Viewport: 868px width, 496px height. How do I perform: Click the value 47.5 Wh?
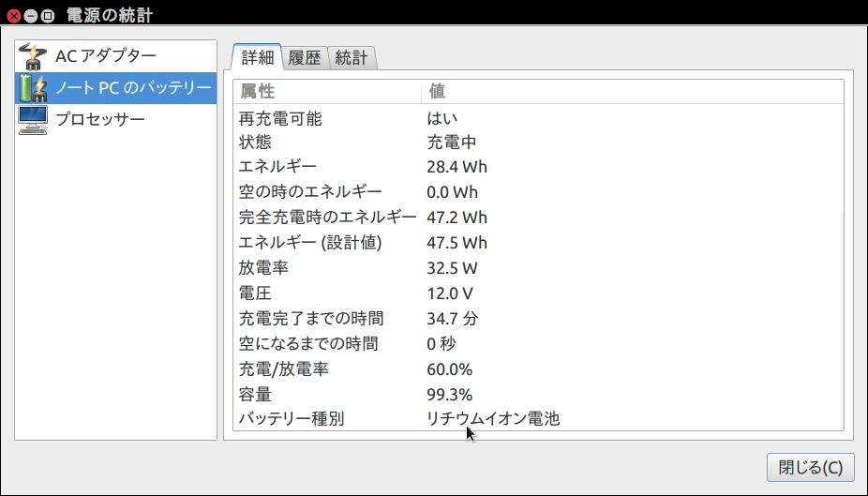[456, 243]
